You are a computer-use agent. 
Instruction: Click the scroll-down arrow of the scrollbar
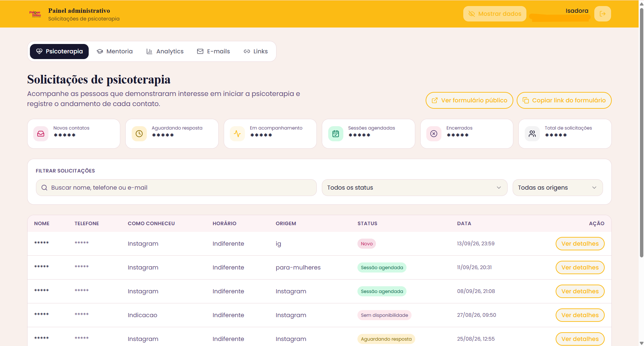641,343
